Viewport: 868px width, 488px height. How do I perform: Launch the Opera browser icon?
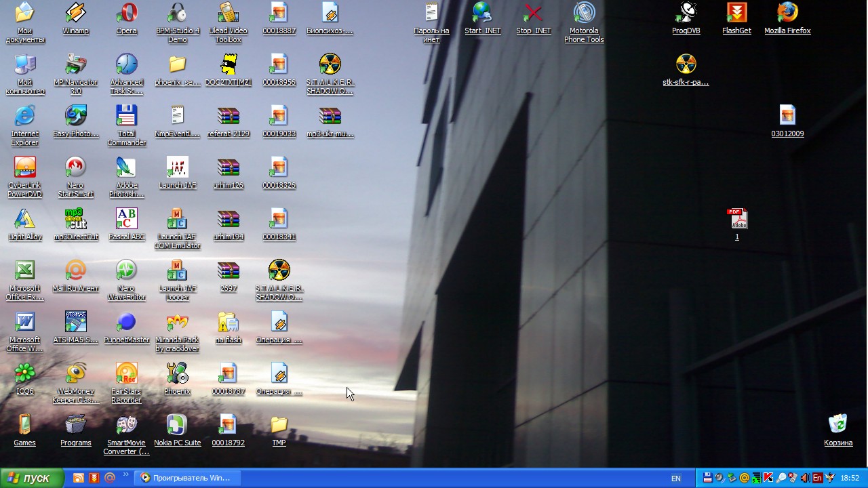[126, 18]
